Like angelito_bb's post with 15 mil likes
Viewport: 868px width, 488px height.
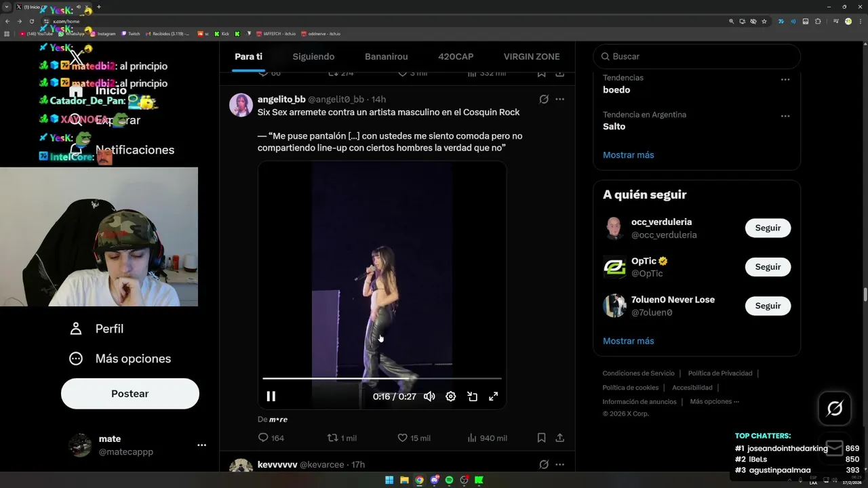(414, 438)
